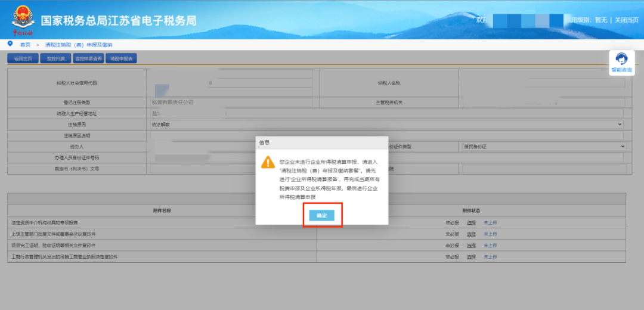Click the 主管税务机关 input field
The image size is (644, 310).
543,102
